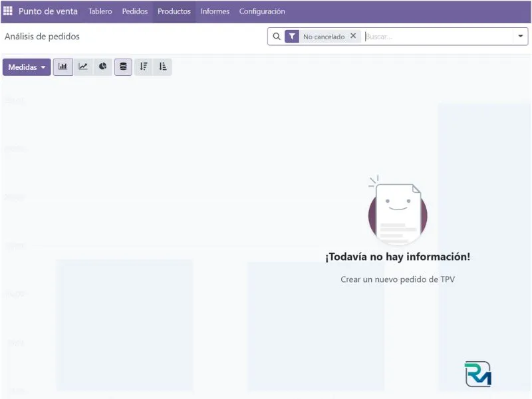Click the RM logo in the corner

[x=477, y=374]
